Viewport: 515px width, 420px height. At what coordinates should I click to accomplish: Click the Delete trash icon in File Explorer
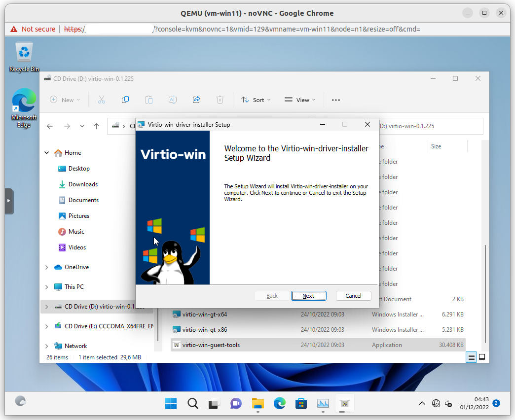[220, 100]
